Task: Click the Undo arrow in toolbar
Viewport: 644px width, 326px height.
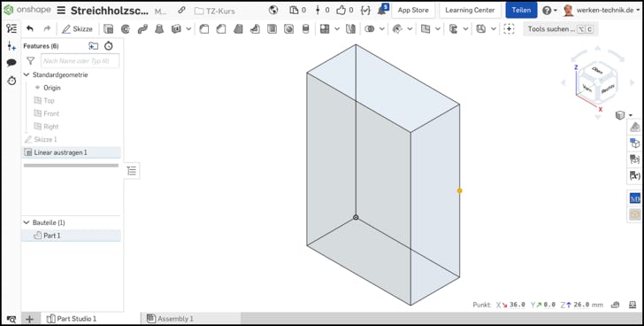Action: [x=29, y=28]
